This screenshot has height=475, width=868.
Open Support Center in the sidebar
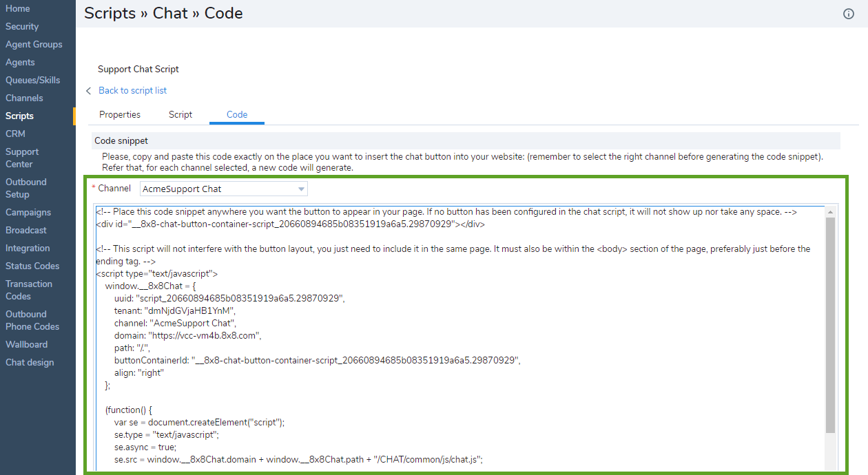point(22,158)
